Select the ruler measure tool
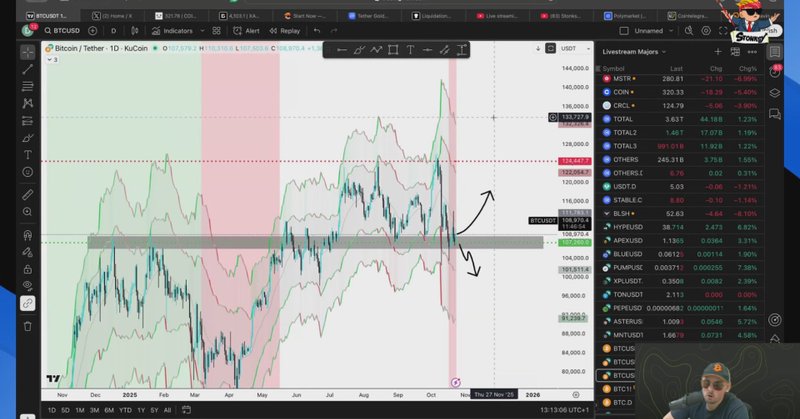 coord(28,194)
